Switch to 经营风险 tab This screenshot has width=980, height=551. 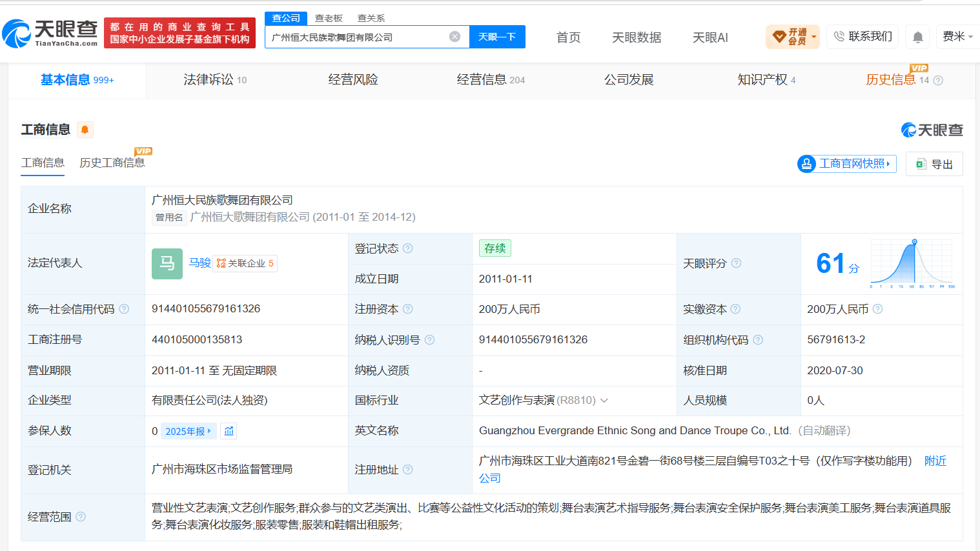pyautogui.click(x=353, y=80)
